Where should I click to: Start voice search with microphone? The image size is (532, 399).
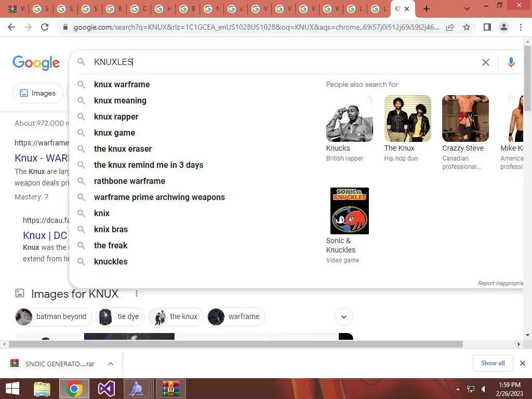click(511, 62)
